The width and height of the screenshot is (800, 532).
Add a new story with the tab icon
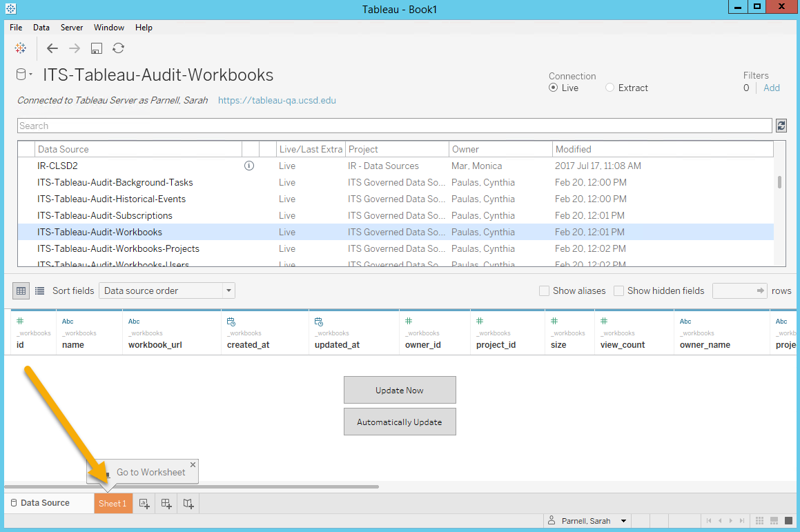click(x=188, y=504)
